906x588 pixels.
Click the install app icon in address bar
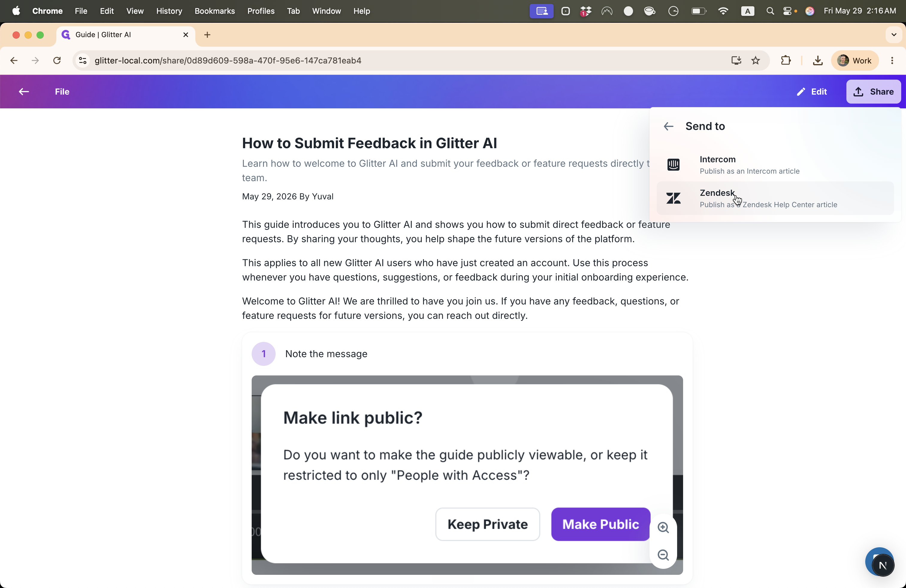click(x=736, y=60)
